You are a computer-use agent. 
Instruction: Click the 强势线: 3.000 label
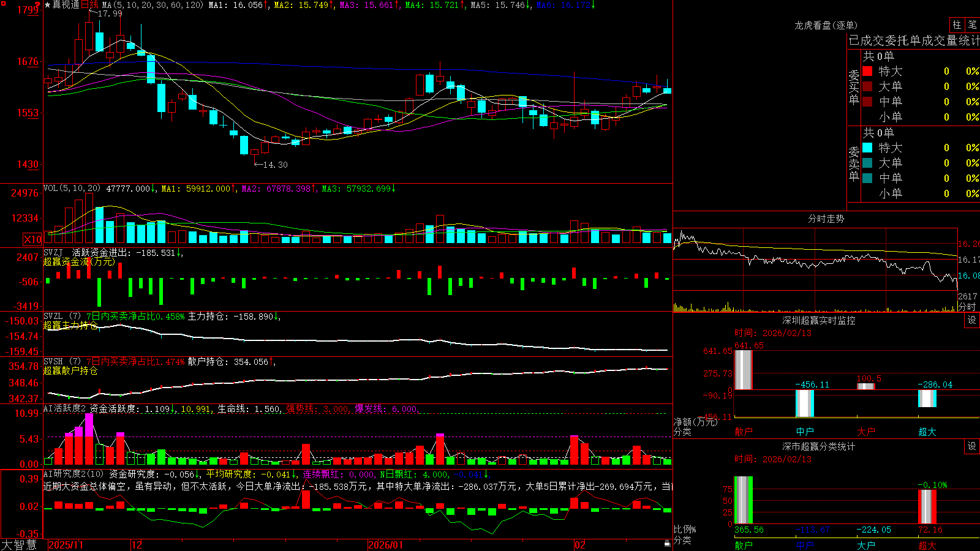pyautogui.click(x=317, y=409)
